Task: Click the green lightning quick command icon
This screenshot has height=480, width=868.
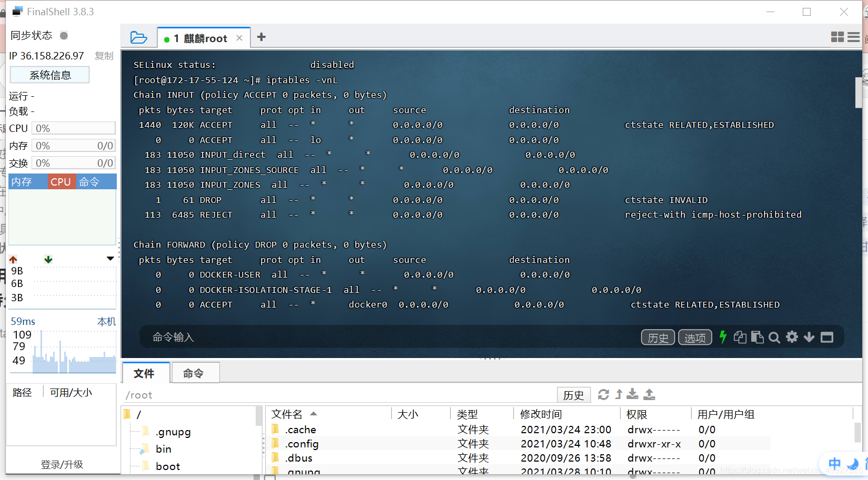Action: 723,337
